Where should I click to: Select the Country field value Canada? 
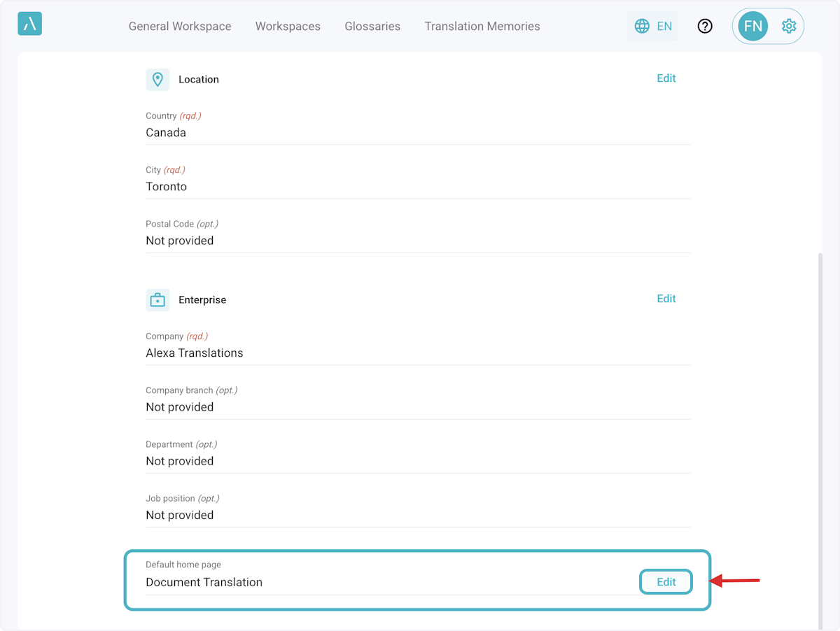coord(166,133)
